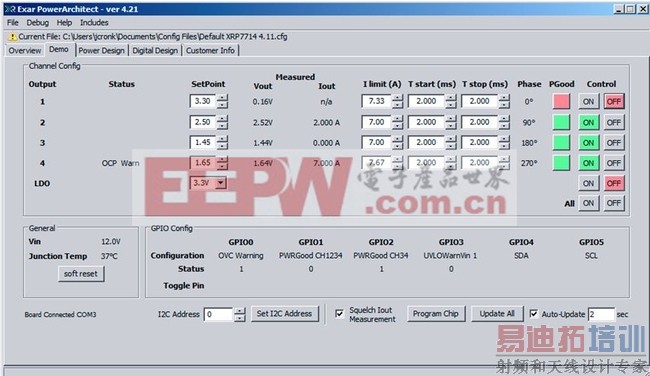Click the channel 2 SetPoint 2.50 field
Image resolution: width=650 pixels, height=376 pixels.
tap(203, 122)
